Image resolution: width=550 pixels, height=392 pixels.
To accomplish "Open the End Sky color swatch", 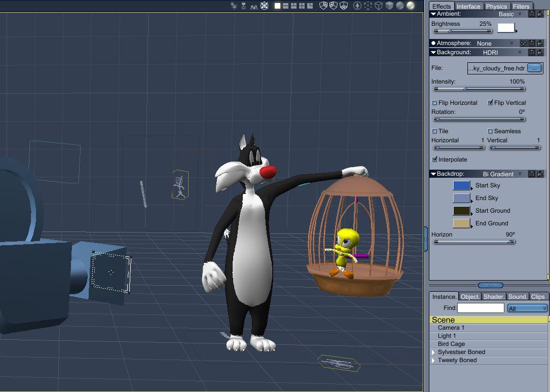I will 461,198.
